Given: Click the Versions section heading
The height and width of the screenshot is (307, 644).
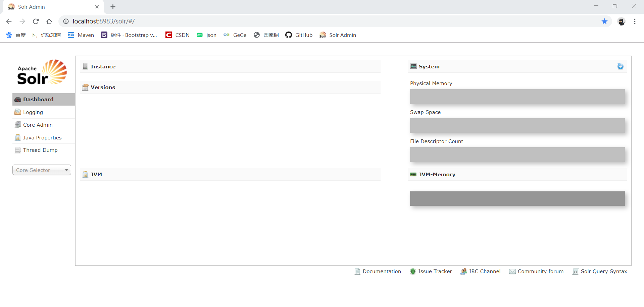Looking at the screenshot, I should [103, 87].
